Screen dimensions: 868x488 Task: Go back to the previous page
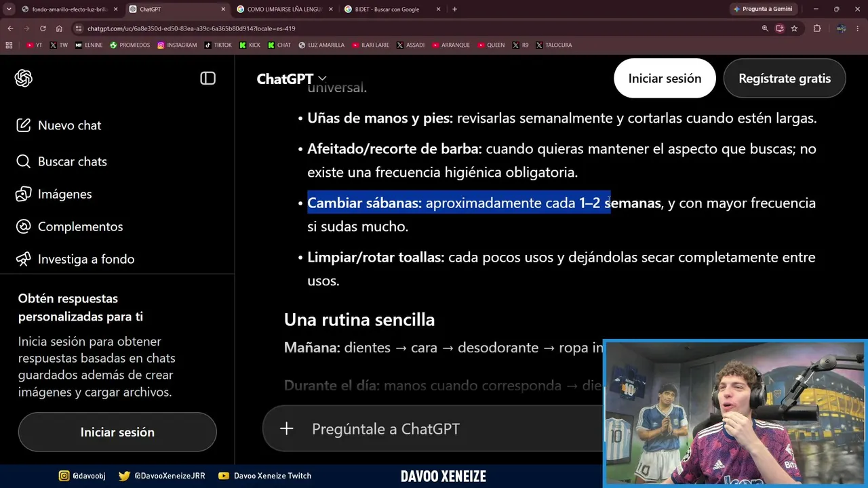[x=9, y=28]
